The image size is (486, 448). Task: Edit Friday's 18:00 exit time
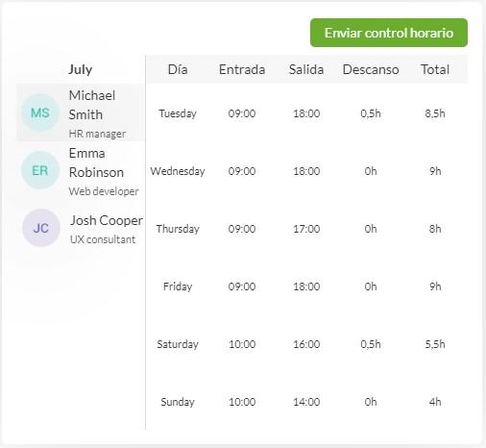point(306,286)
